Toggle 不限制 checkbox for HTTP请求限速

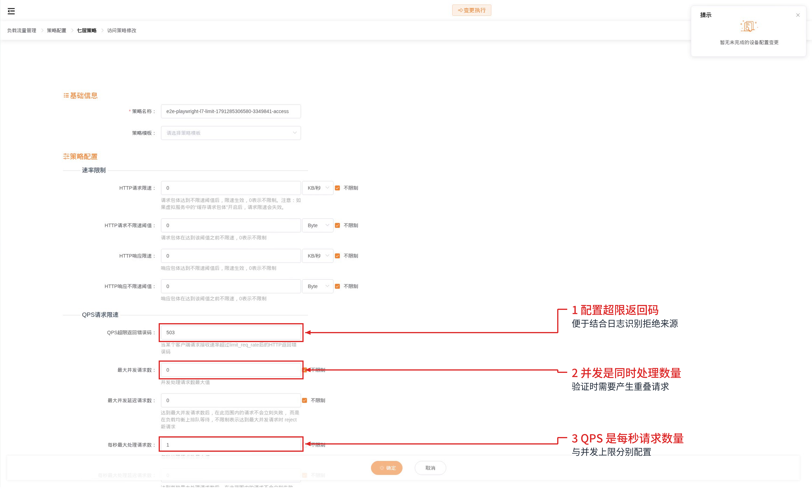(x=337, y=188)
